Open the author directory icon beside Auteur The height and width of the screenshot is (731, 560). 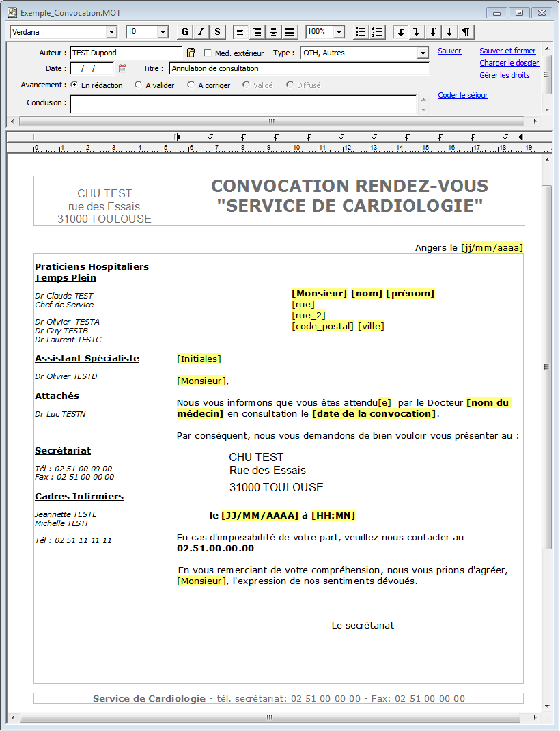click(191, 53)
